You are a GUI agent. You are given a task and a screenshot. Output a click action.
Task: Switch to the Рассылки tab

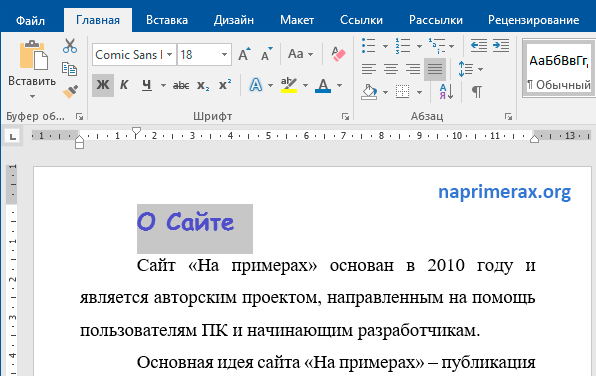click(x=436, y=20)
